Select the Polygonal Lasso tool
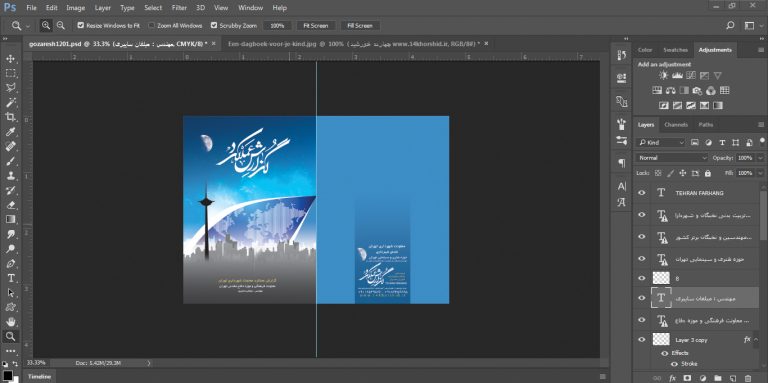The image size is (768, 383). pos(10,88)
